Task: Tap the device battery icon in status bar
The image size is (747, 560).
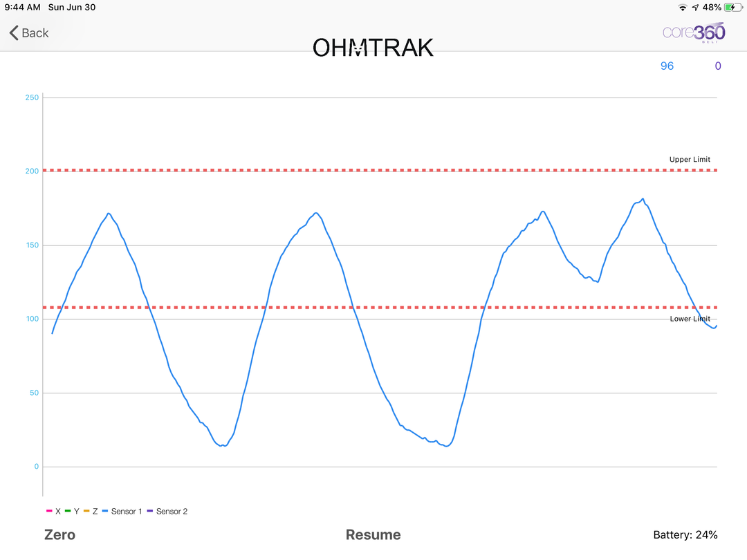Action: 732,7
